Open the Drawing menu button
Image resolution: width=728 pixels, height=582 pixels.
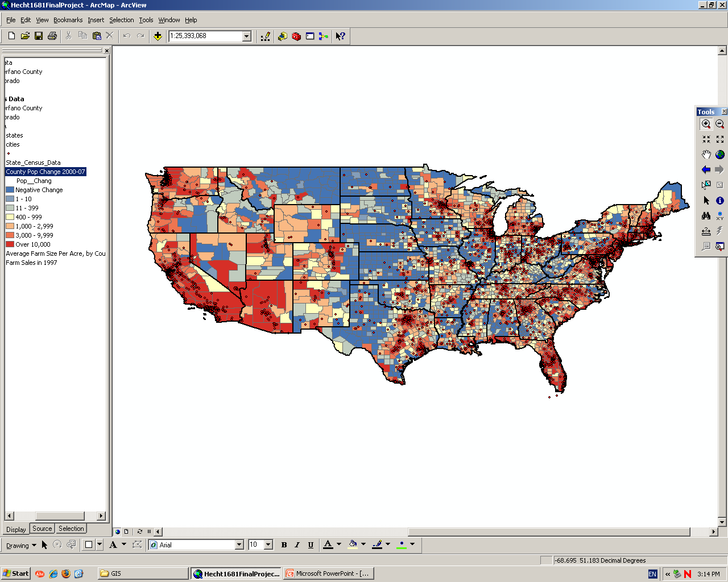(x=21, y=546)
